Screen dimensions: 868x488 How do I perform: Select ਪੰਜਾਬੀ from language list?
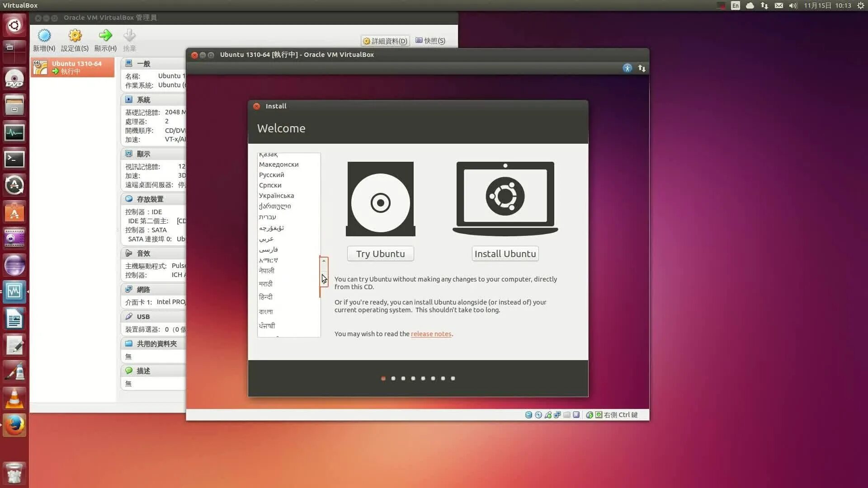coord(267,325)
